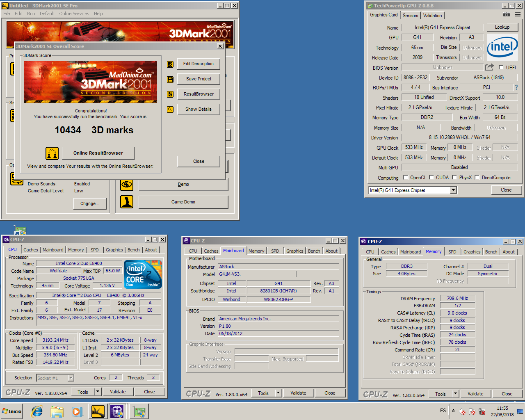Click the Game Demo button
The height and width of the screenshot is (420, 525).
click(183, 202)
